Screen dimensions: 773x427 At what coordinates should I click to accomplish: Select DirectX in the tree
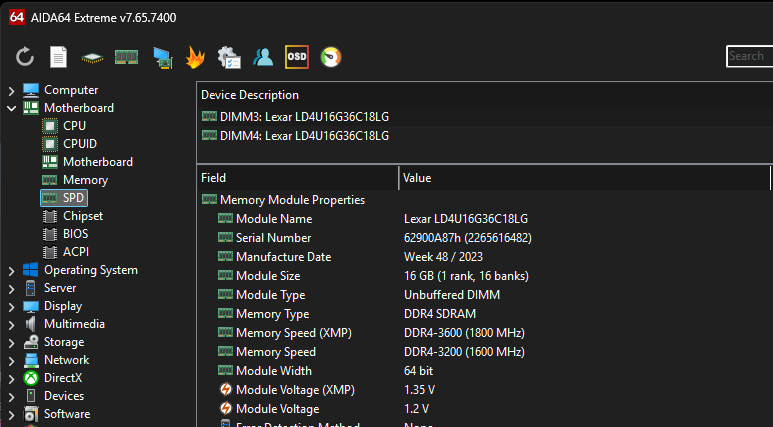63,378
